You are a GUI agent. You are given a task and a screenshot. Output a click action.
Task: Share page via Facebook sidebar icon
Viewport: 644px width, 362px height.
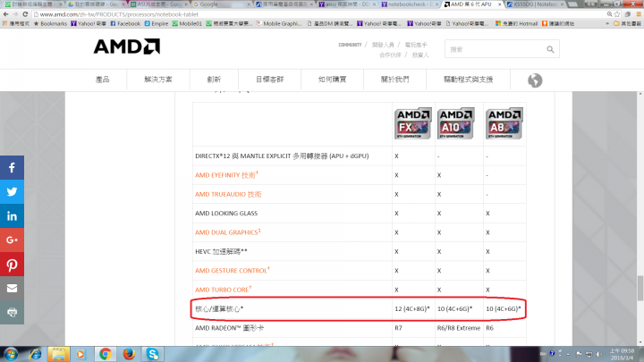pos(12,167)
